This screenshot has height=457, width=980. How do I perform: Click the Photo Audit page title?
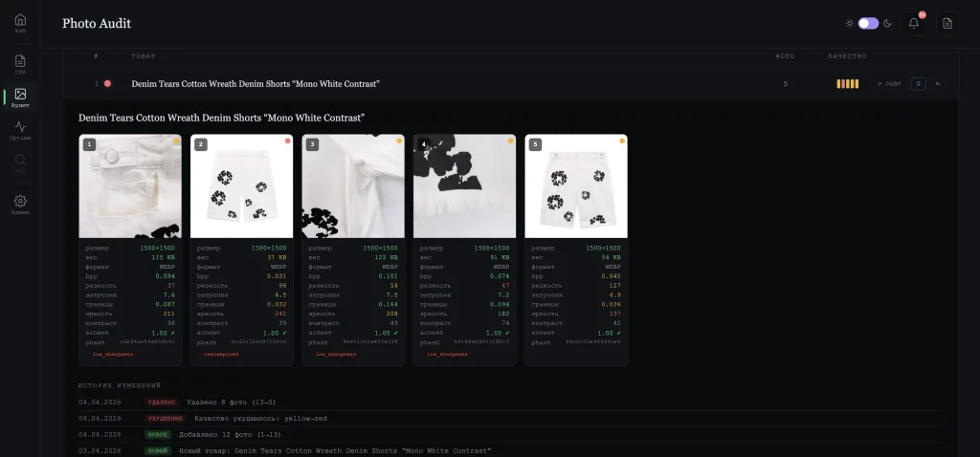[97, 24]
